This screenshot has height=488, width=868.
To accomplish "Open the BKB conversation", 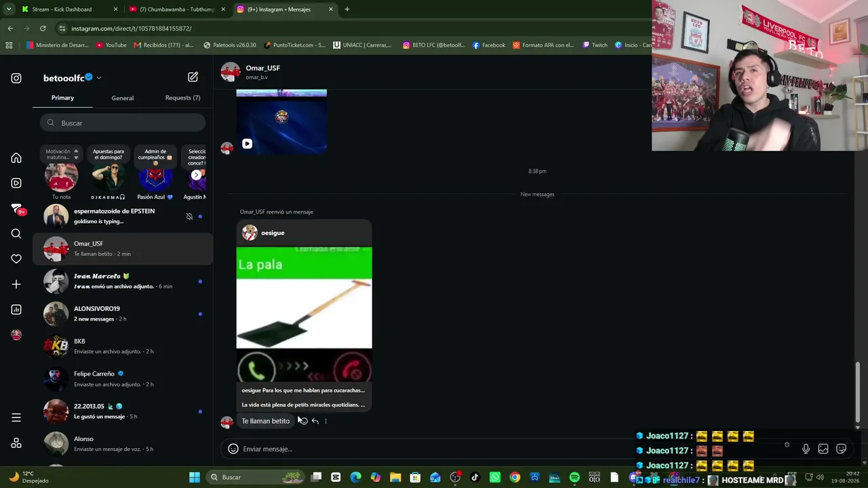I will 123,346.
